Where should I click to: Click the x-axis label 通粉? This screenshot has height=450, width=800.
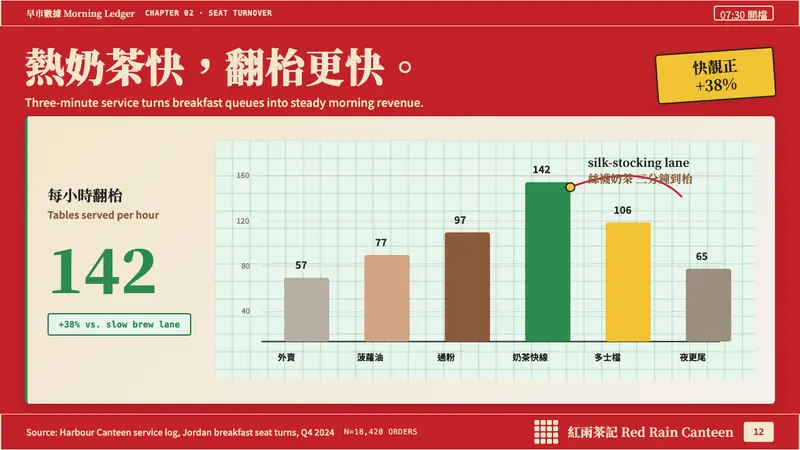[446, 357]
